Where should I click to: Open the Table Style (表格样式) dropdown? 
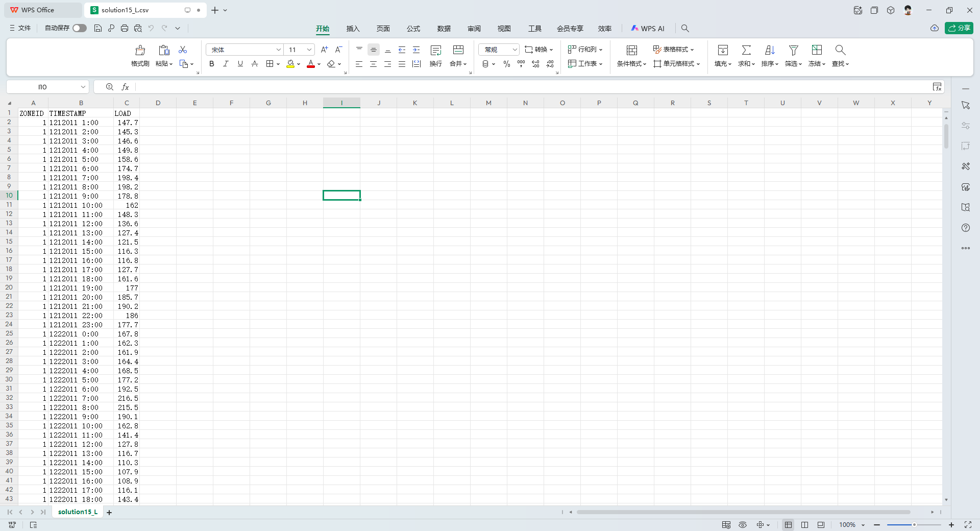click(x=674, y=50)
